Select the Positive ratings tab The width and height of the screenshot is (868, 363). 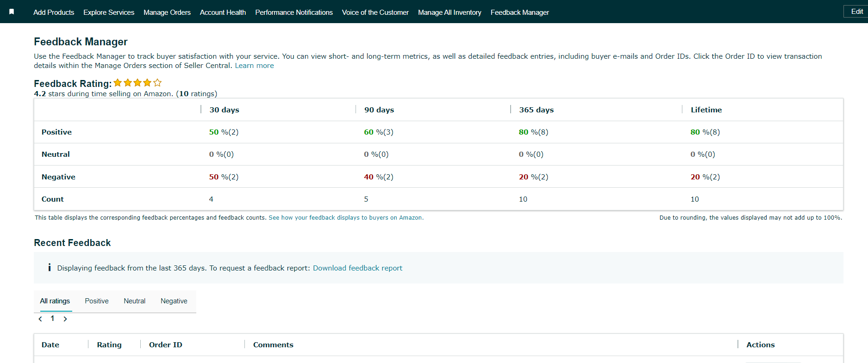click(97, 301)
